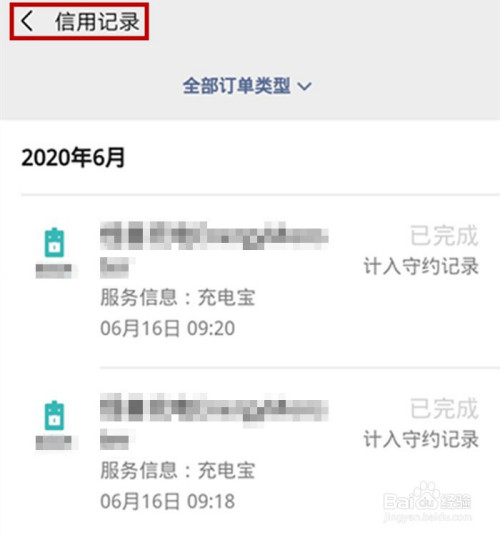Tap the 信用记录 page title
This screenshot has height=535, width=500.
(97, 21)
